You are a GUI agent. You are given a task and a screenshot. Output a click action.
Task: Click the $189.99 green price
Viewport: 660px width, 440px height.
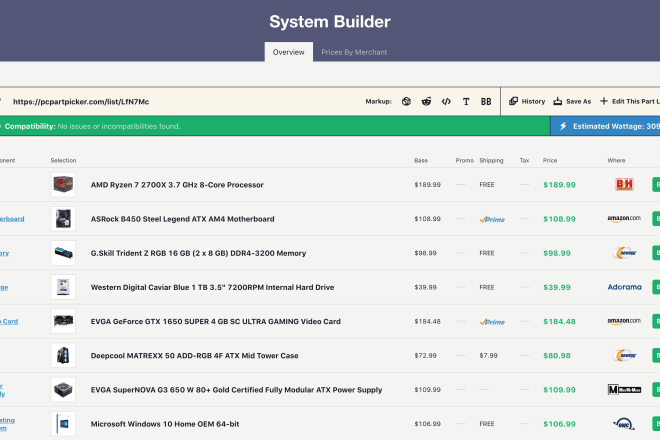pyautogui.click(x=559, y=185)
